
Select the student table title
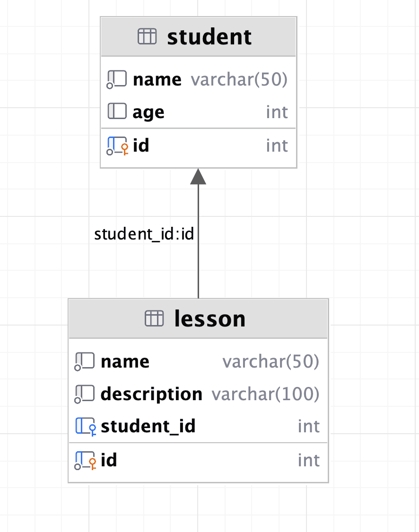(209, 37)
